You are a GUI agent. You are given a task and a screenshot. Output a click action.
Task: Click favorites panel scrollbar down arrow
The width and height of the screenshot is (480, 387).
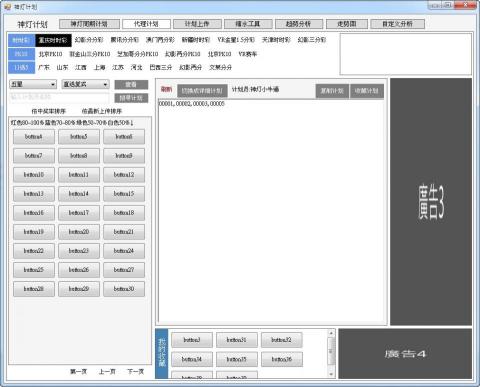coord(331,374)
